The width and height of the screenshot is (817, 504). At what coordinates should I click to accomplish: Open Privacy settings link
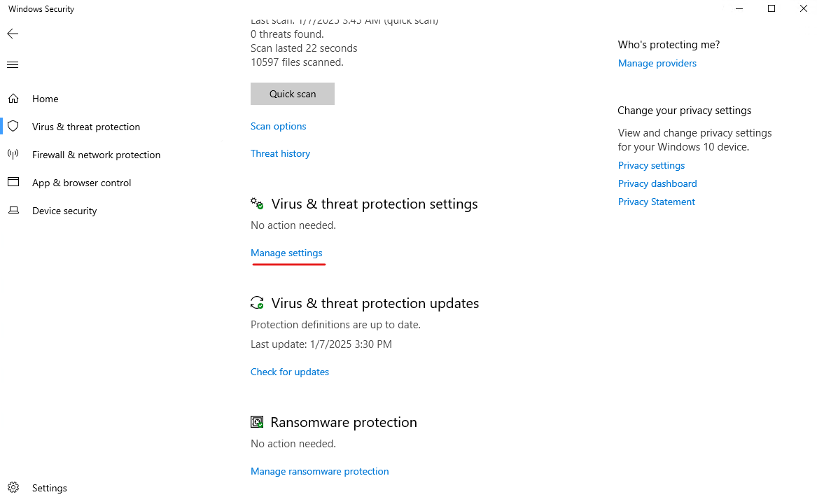click(x=651, y=165)
